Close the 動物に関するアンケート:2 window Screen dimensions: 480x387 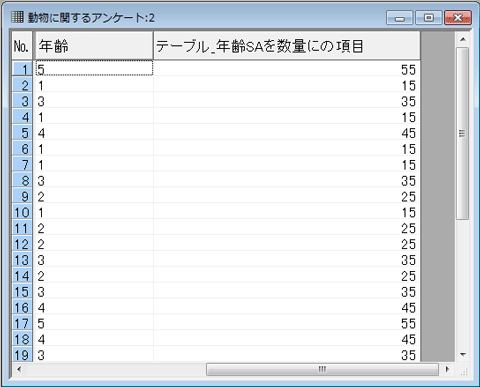tap(458, 18)
